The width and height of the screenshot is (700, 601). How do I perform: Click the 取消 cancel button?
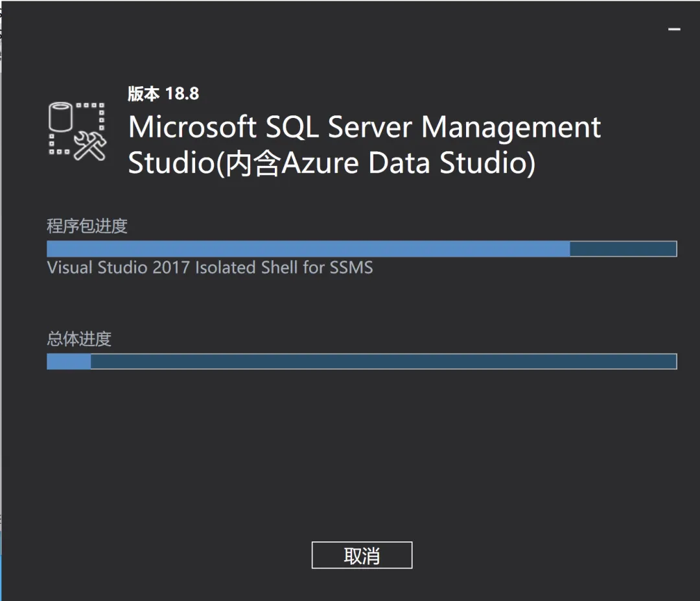pos(362,555)
